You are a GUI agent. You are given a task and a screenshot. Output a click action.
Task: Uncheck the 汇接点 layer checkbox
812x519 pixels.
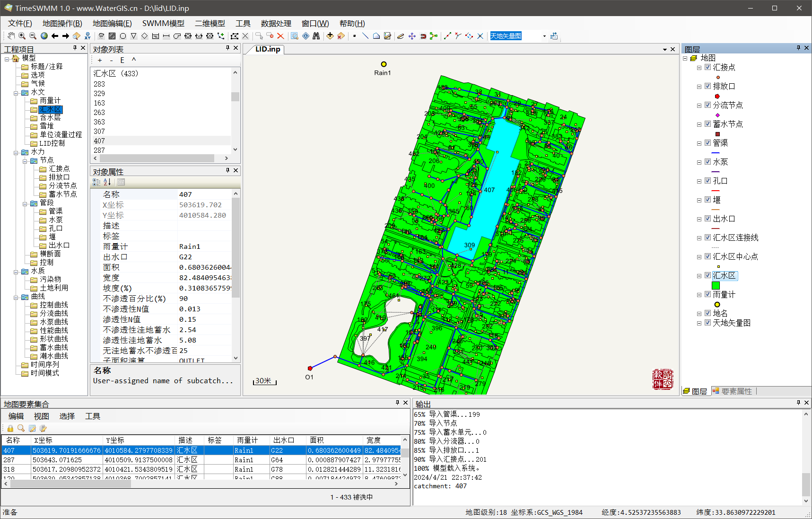(707, 67)
